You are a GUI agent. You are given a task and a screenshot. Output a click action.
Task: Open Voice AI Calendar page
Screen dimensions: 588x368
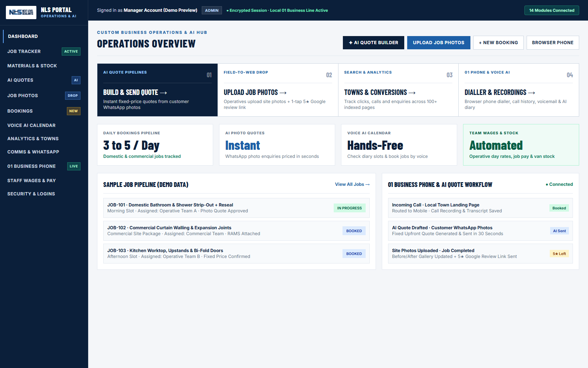[x=44, y=125]
